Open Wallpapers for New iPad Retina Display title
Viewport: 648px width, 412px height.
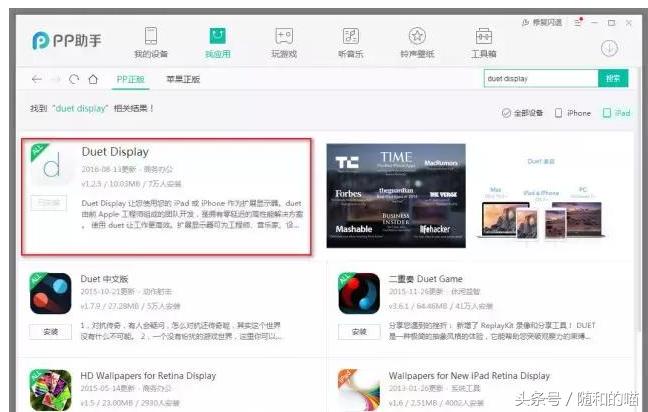(469, 376)
